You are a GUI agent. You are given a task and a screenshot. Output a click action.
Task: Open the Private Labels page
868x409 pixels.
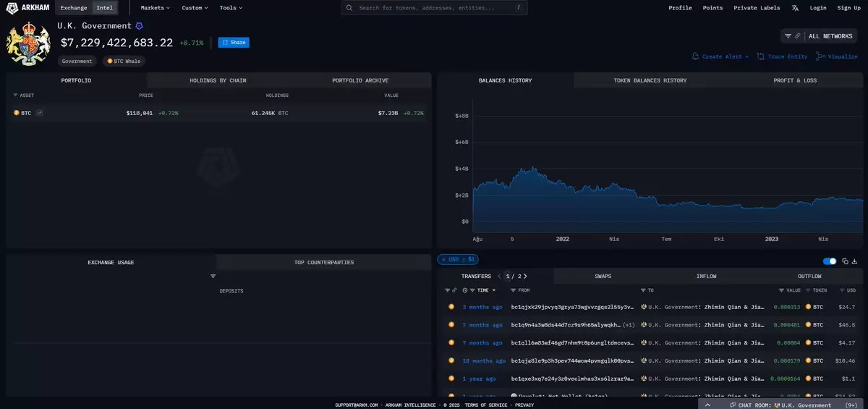757,8
